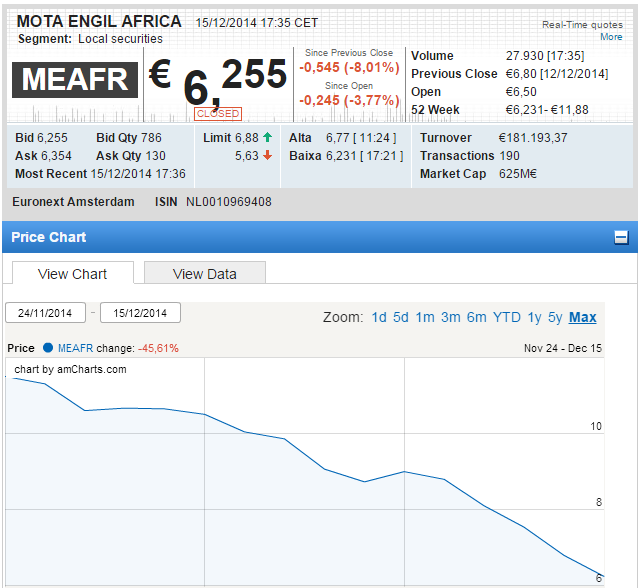Set chart zoom to 1y

coord(534,317)
